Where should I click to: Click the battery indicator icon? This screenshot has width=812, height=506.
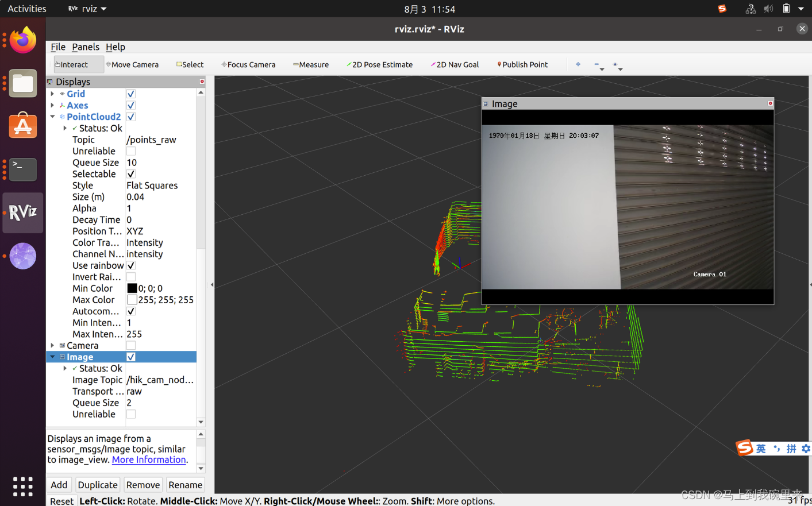click(786, 9)
